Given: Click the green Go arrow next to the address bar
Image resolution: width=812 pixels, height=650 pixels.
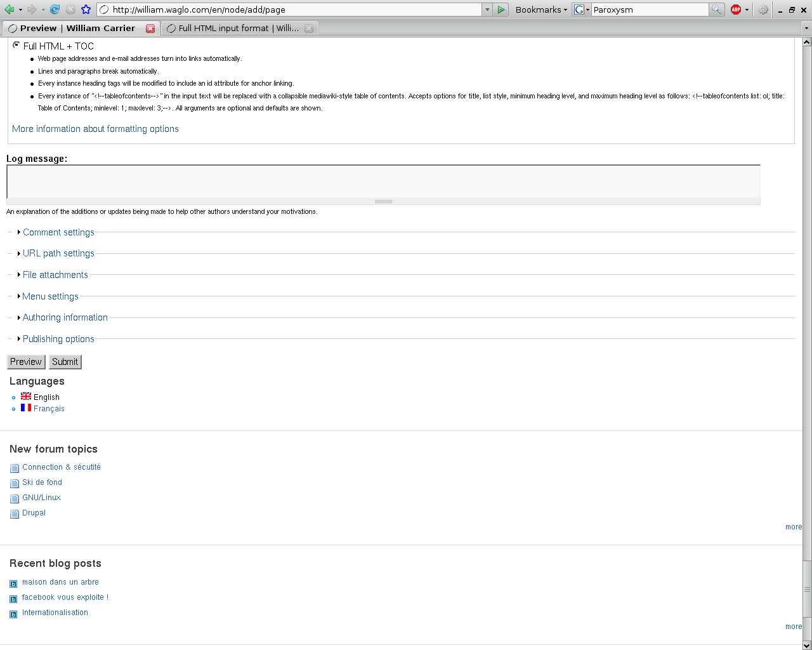Looking at the screenshot, I should (501, 9).
